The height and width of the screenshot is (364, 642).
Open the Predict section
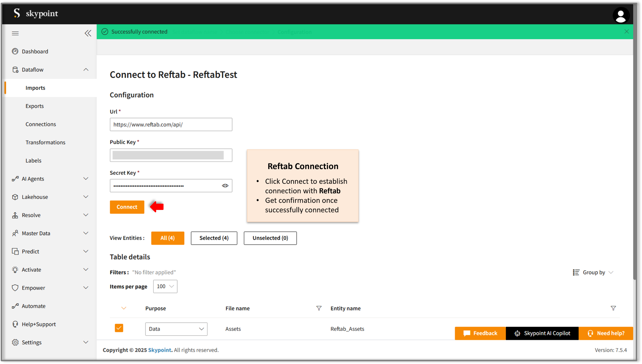coord(30,251)
